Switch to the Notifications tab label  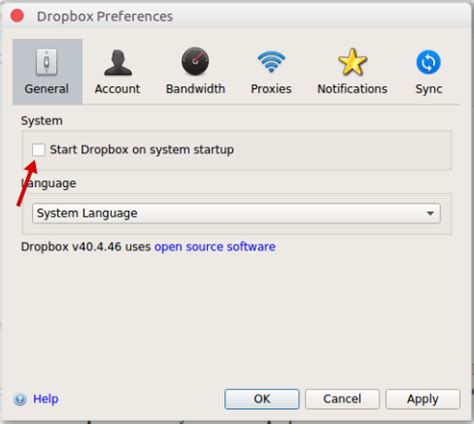click(x=352, y=89)
